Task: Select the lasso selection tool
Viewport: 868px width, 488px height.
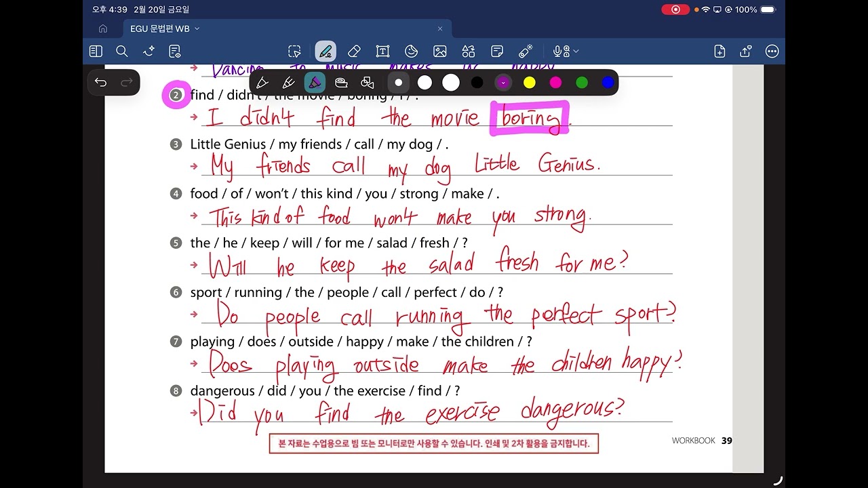Action: click(x=294, y=52)
